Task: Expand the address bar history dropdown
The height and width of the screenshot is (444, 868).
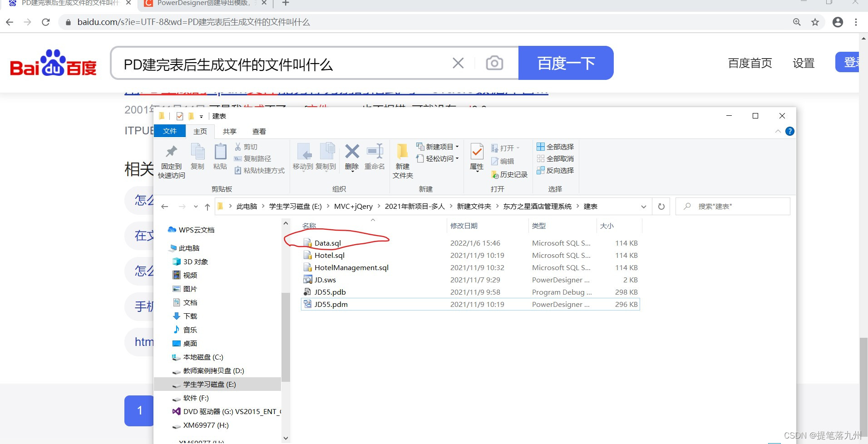Action: [644, 207]
